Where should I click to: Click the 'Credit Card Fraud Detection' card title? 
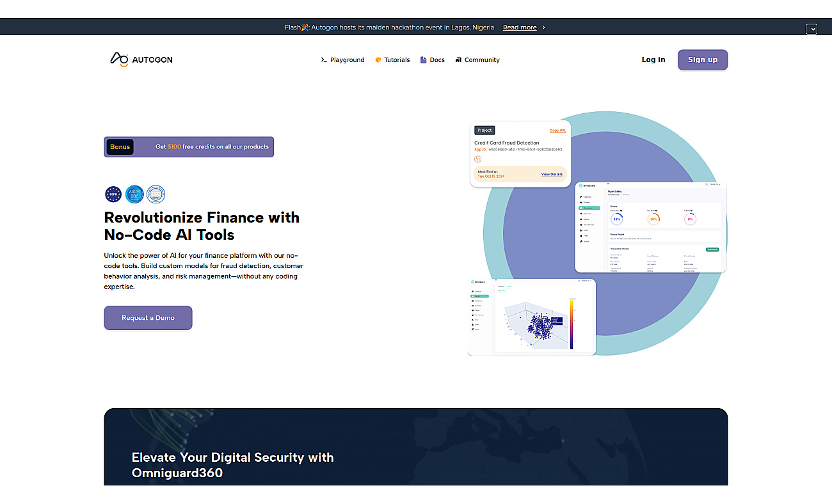(x=507, y=143)
